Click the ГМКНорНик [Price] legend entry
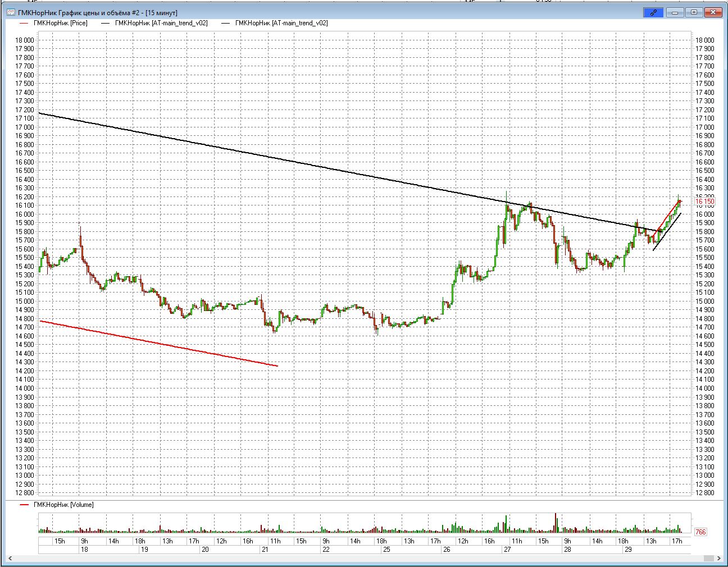The image size is (728, 567). click(60, 23)
